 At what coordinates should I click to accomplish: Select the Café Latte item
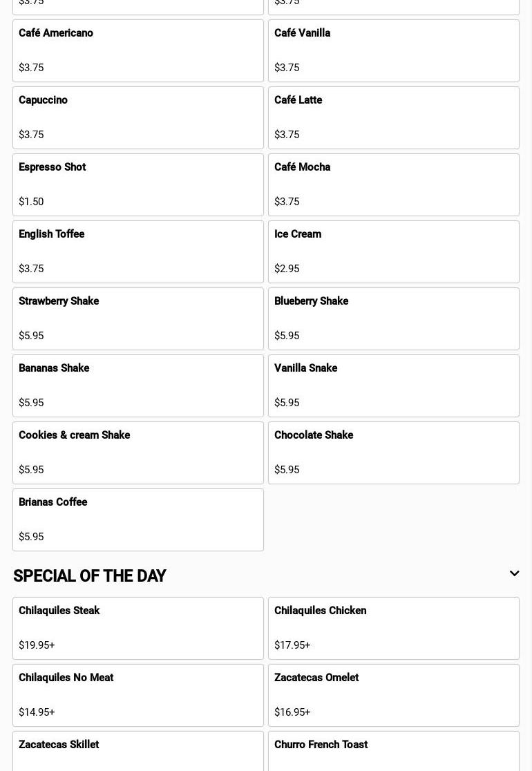pos(394,117)
